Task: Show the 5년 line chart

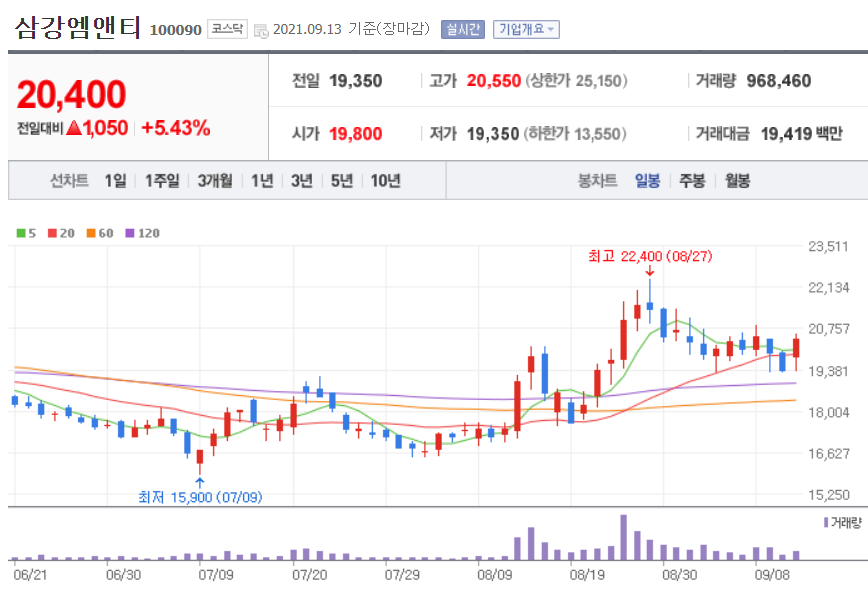Action: coord(342,180)
